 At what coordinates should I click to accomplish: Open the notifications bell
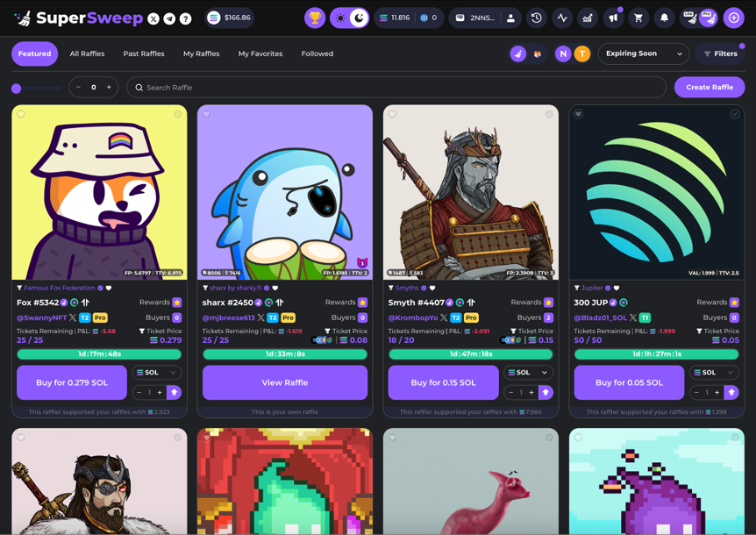pyautogui.click(x=664, y=18)
